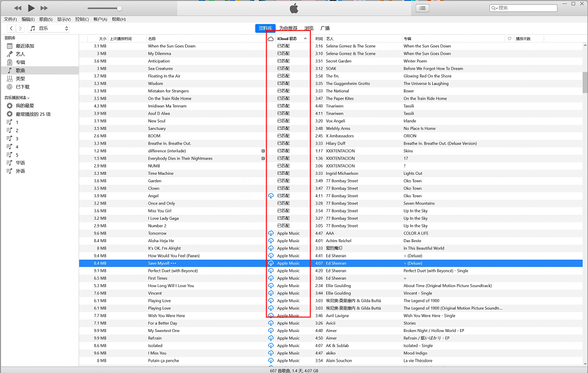Screen dimensions: 588x373
Task: Click the volume slider knob
Action: tap(119, 8)
